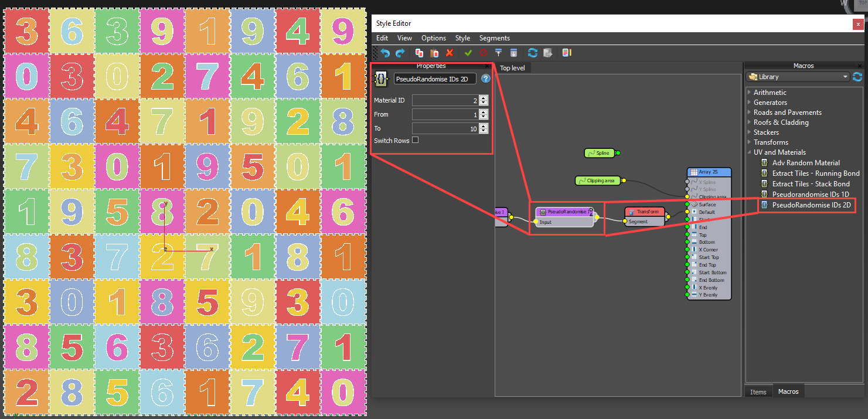Viewport: 868px width, 419px height.
Task: Open the Segments menu
Action: (494, 38)
